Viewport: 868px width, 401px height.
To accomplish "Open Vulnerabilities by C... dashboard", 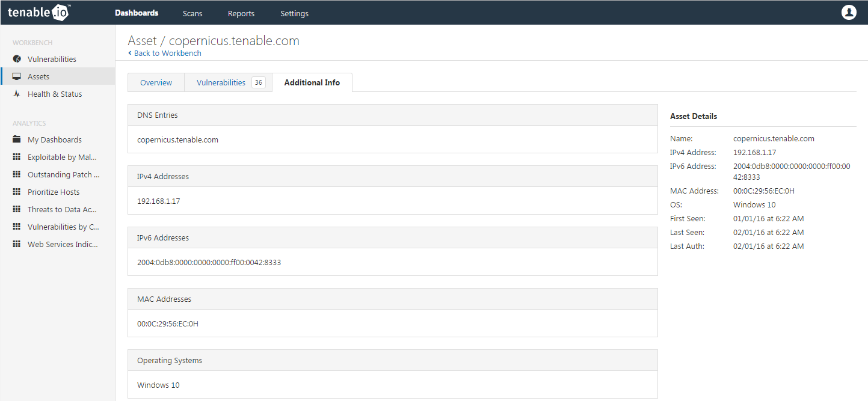I will (x=63, y=227).
